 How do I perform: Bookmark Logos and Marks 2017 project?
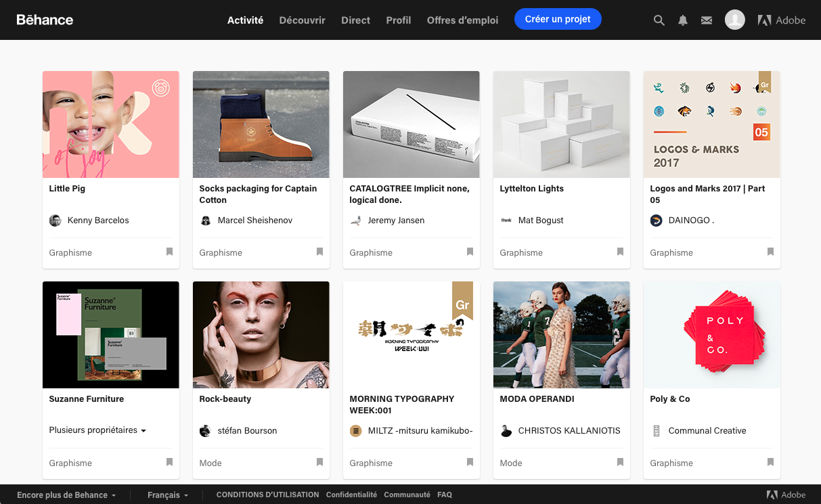[x=770, y=252]
